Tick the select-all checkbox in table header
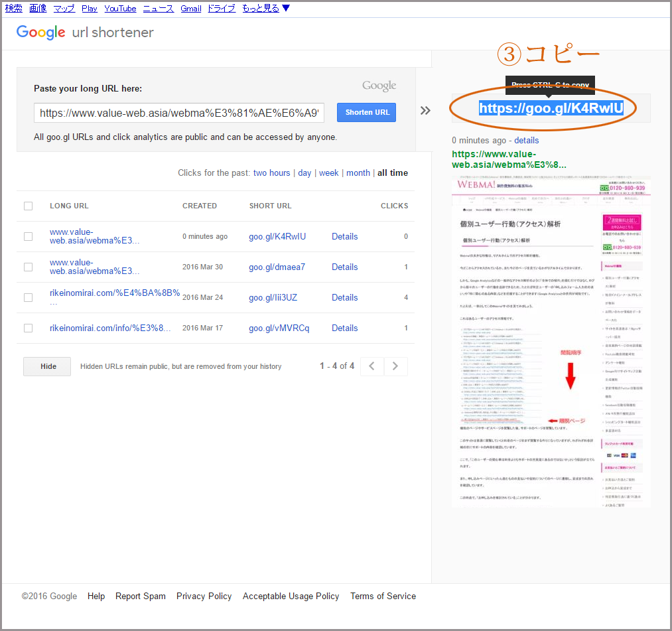Viewport: 672px width, 631px height. (x=29, y=206)
